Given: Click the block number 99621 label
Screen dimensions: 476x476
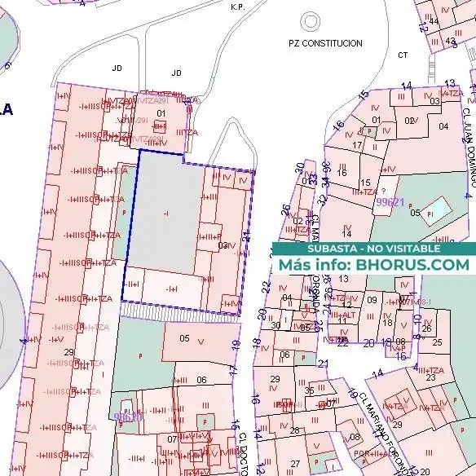Looking at the screenshot, I should pyautogui.click(x=390, y=202).
